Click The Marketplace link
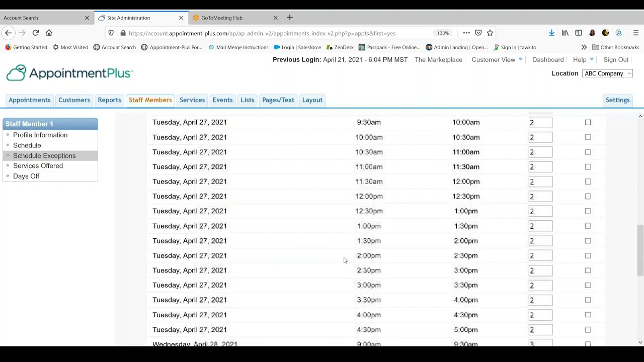Image resolution: width=644 pixels, height=362 pixels. tap(438, 59)
